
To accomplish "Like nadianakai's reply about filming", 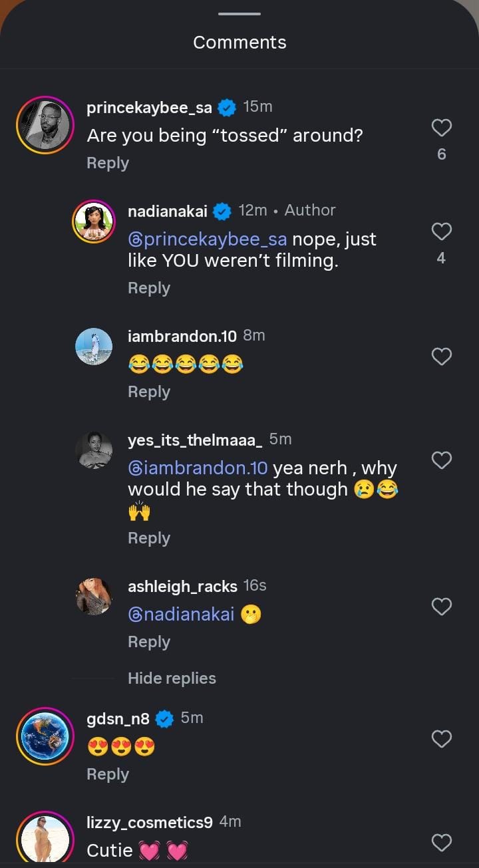I will [x=442, y=231].
